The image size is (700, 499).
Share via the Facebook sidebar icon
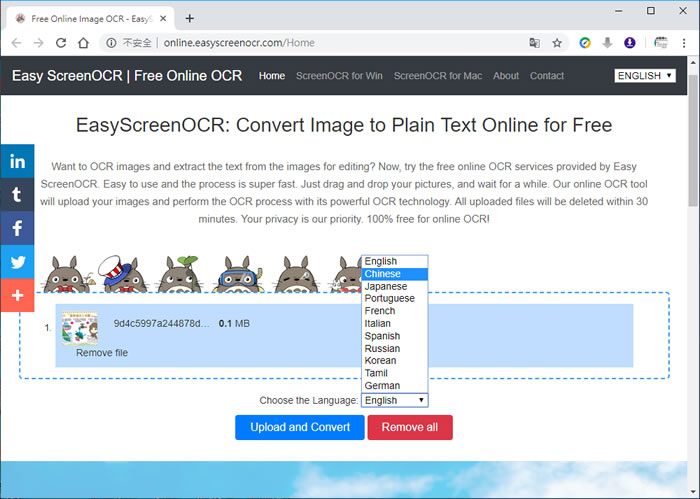click(x=17, y=229)
